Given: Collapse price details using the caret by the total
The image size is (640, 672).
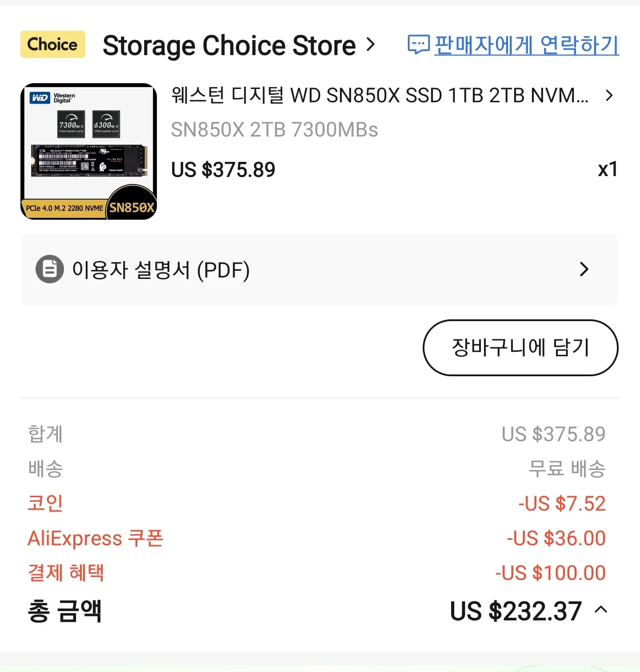Looking at the screenshot, I should (601, 610).
